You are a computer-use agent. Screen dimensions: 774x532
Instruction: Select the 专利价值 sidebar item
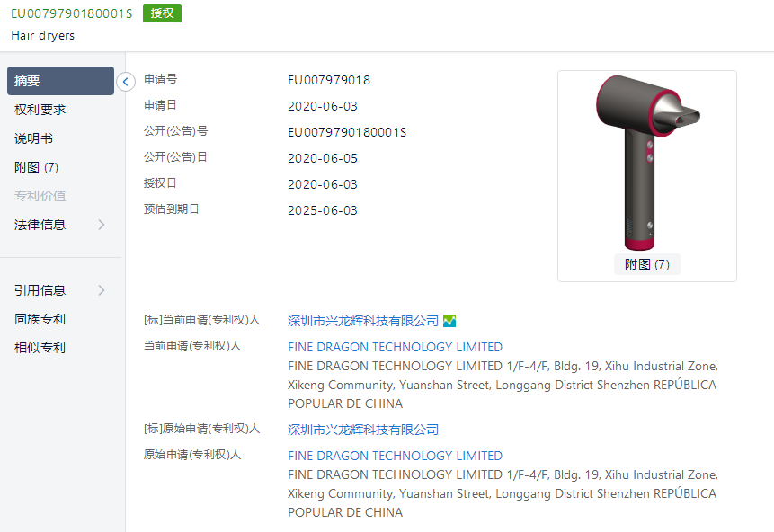pos(40,196)
